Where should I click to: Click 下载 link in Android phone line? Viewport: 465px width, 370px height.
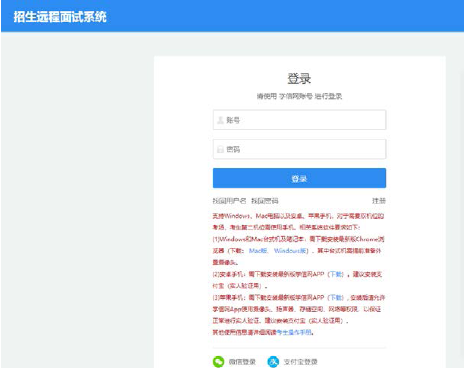335,274
